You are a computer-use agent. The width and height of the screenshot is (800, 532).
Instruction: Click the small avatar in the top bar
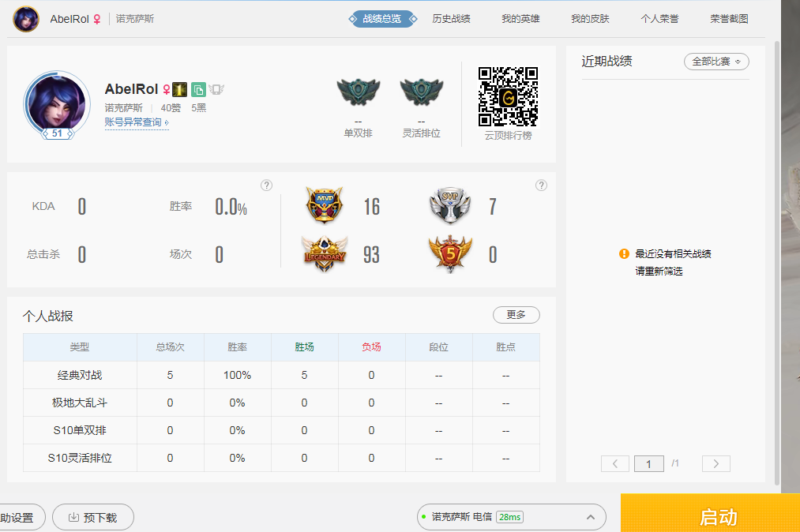click(x=25, y=19)
